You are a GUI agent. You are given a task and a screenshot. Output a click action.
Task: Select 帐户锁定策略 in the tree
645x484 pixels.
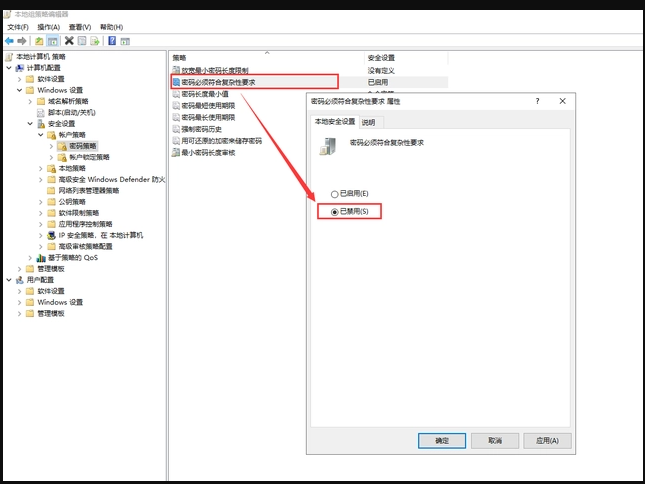pos(89,157)
